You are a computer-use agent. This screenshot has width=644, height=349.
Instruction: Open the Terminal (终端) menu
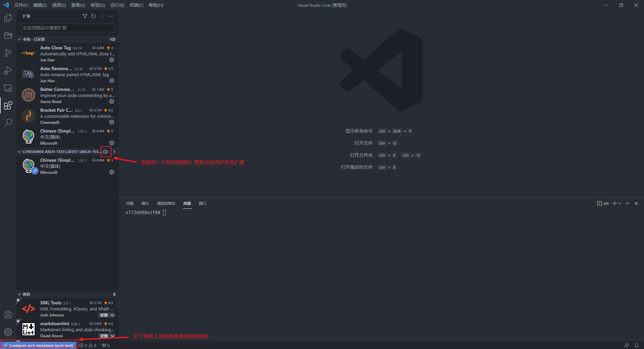tap(137, 5)
